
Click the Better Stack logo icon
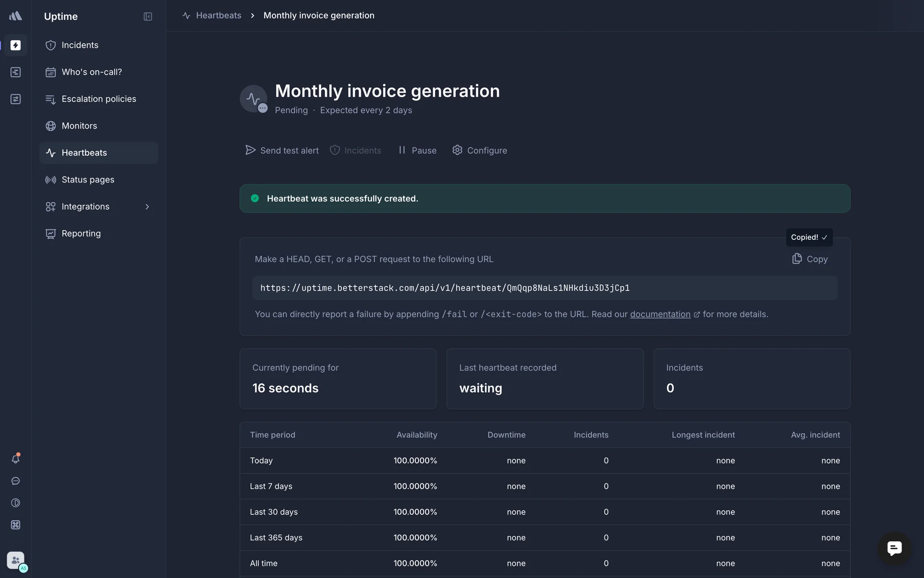pos(15,16)
